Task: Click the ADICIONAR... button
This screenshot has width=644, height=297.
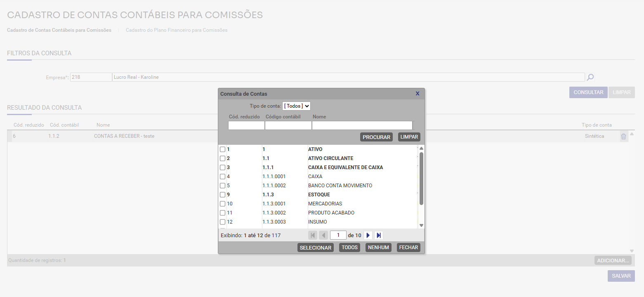Action: point(613,260)
